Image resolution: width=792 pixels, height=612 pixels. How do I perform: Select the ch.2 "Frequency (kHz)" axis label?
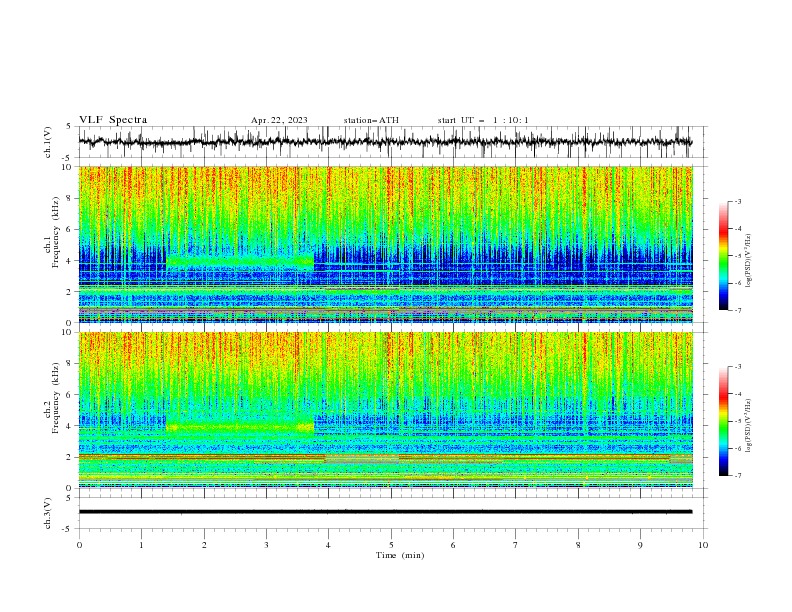(x=56, y=398)
